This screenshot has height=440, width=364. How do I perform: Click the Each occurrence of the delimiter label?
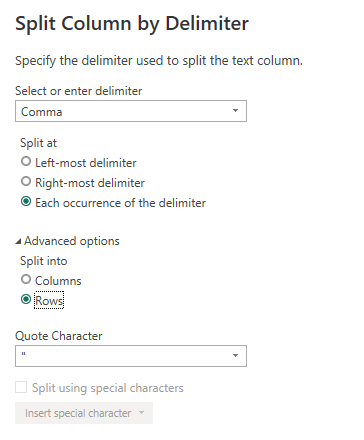pos(121,203)
